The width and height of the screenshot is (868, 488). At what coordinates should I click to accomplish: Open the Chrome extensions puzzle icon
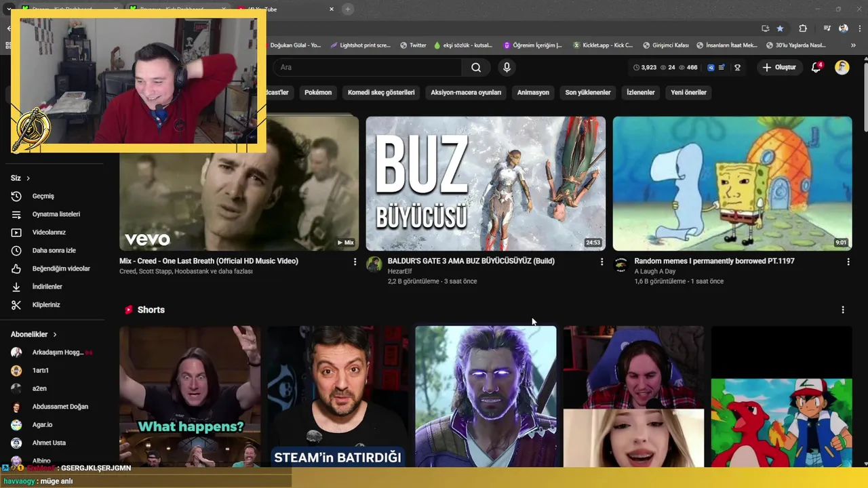[803, 28]
